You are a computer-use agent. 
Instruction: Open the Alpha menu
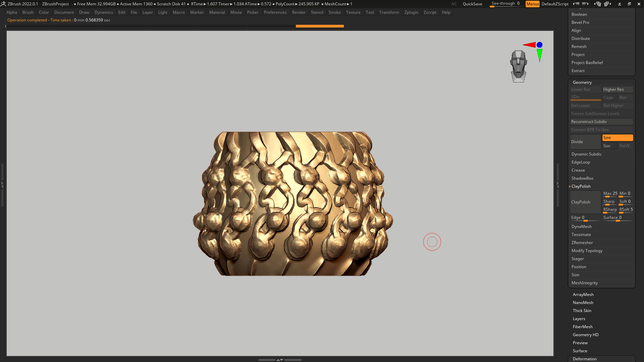11,12
